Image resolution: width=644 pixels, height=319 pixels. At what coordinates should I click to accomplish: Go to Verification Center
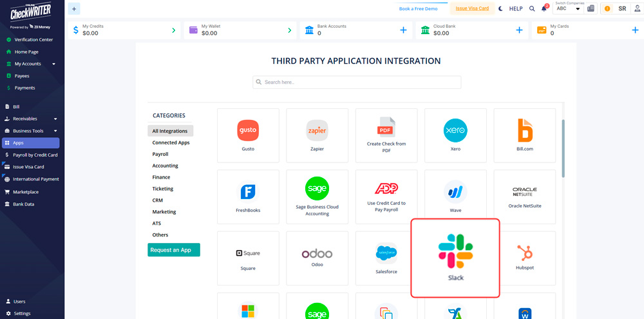[x=31, y=39]
